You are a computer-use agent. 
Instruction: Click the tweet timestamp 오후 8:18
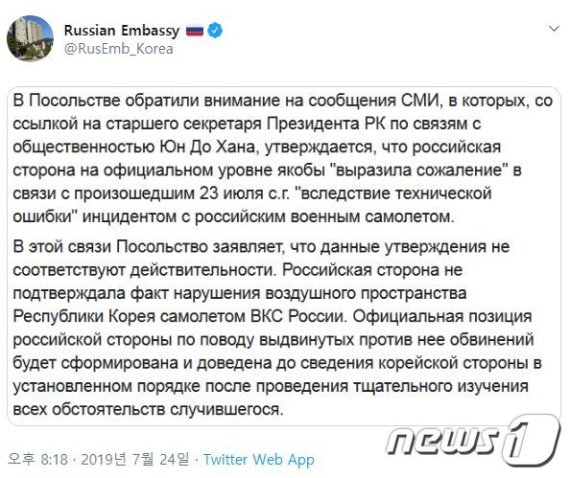pos(38,459)
